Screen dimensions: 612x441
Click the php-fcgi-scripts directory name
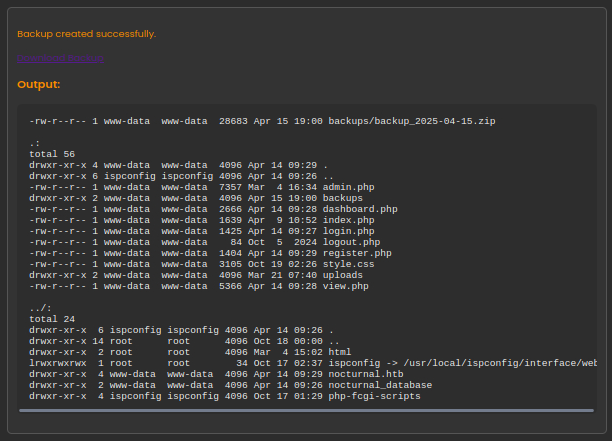374,396
